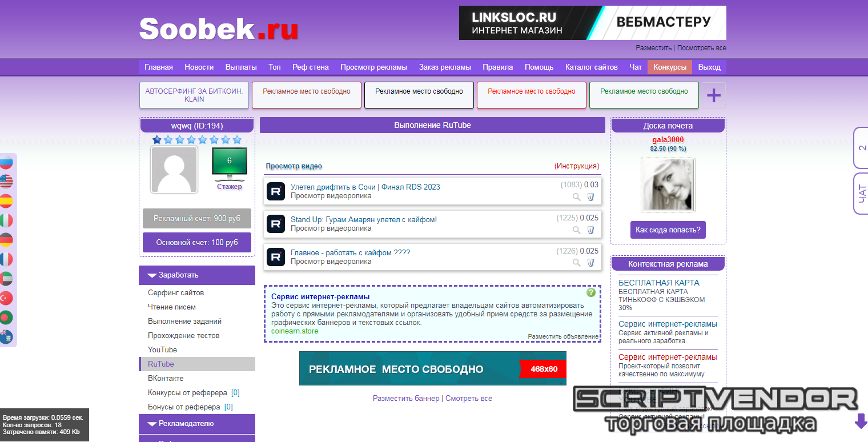Click the green question mark help icon
Screen dimensions: 868x442
coord(591,292)
